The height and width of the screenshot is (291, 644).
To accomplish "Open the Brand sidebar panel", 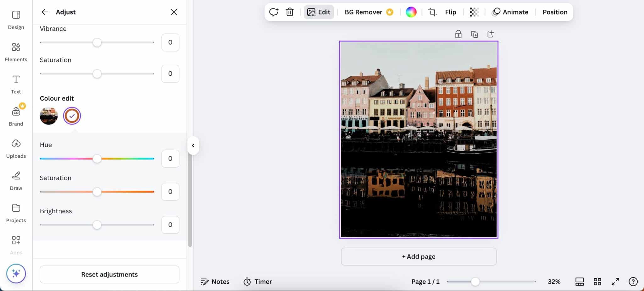I will point(16,117).
